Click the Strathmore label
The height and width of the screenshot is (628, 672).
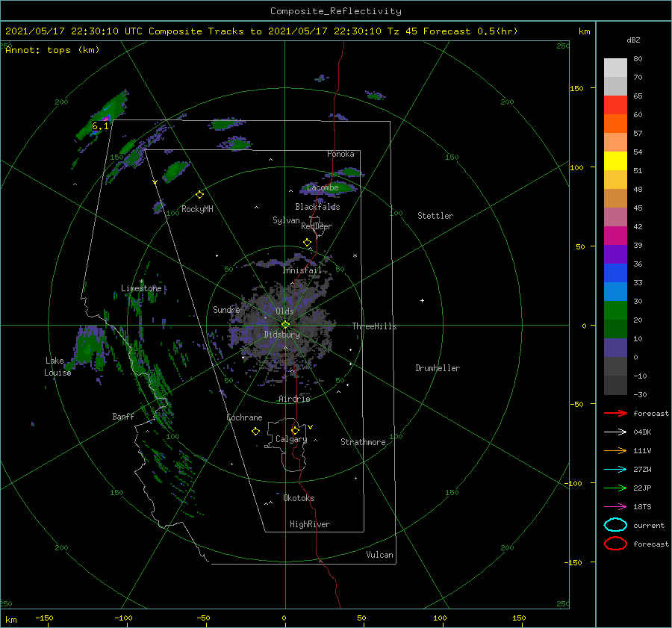point(363,442)
